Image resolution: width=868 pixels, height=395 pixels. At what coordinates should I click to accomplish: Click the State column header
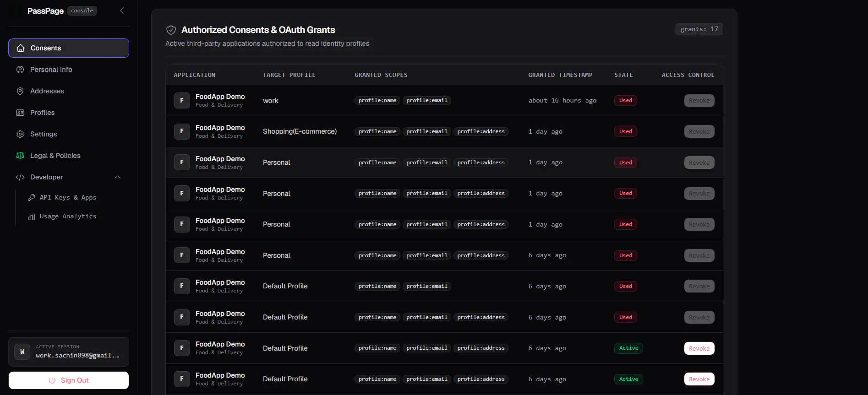click(x=623, y=75)
